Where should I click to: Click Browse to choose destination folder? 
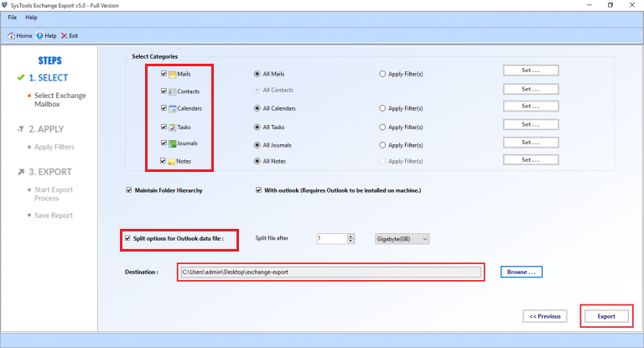point(522,272)
